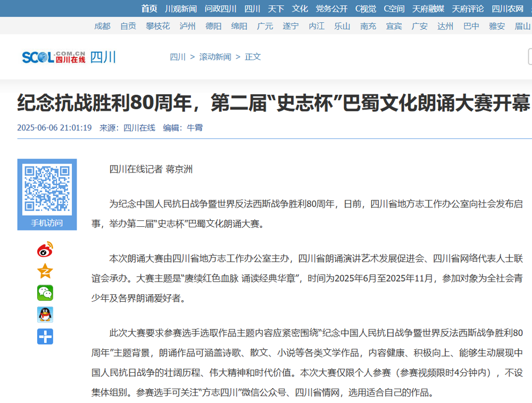The height and width of the screenshot is (403, 532).
Task: Click the QQ Zone star share icon
Action: (45, 271)
